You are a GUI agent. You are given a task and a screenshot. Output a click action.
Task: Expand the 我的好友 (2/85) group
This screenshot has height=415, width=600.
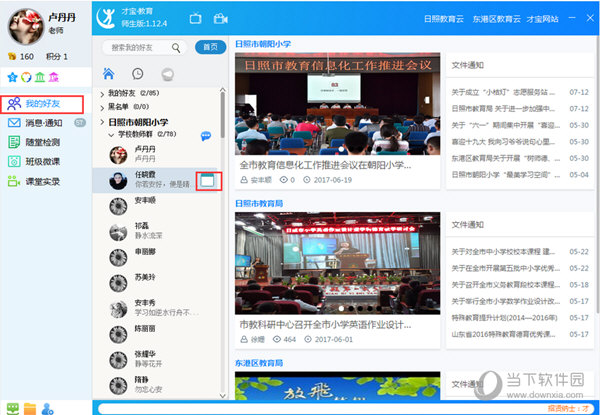102,94
